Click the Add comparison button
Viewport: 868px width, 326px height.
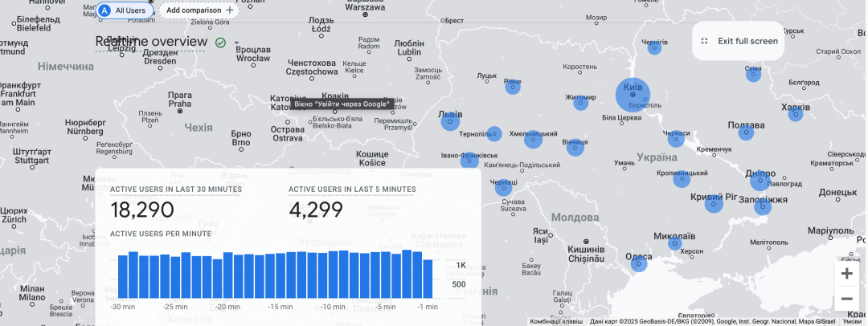tap(197, 10)
